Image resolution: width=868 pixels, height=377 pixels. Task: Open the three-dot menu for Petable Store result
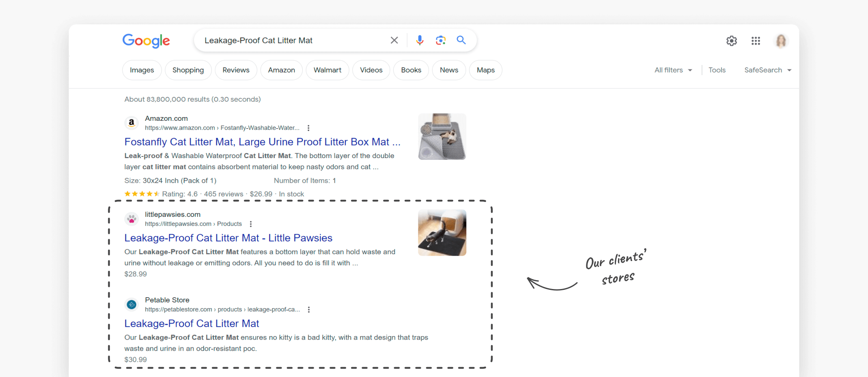point(309,310)
